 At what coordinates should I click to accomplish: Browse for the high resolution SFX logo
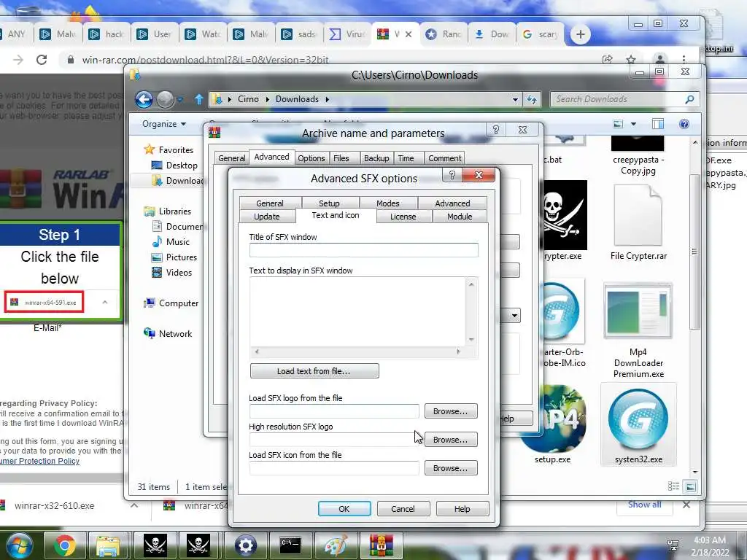(x=450, y=440)
